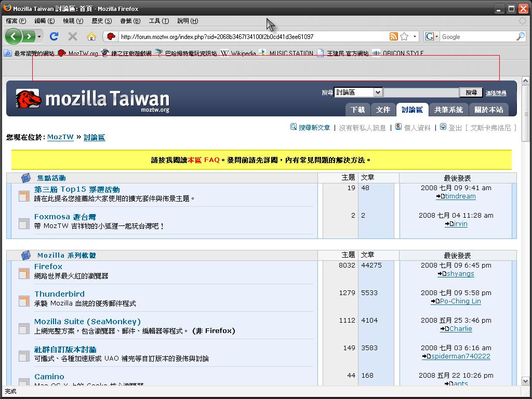This screenshot has width=532, height=399.
Task: Open the 討論區 search scope combo box
Action: click(358, 92)
